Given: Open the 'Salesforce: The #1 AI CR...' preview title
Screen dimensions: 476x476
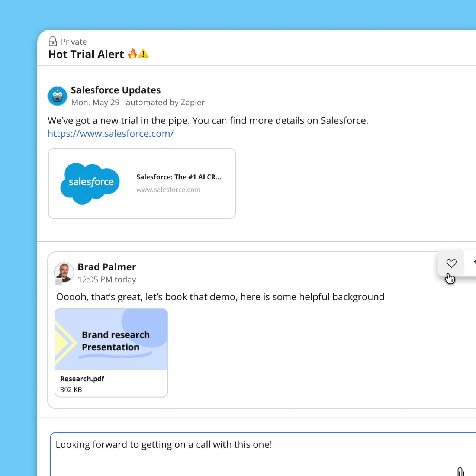Looking at the screenshot, I should [x=178, y=177].
